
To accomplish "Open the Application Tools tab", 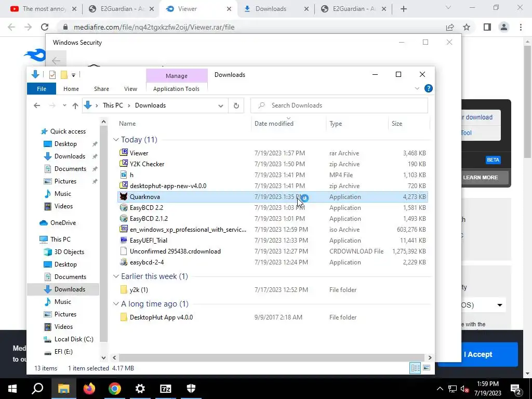I will click(x=177, y=89).
